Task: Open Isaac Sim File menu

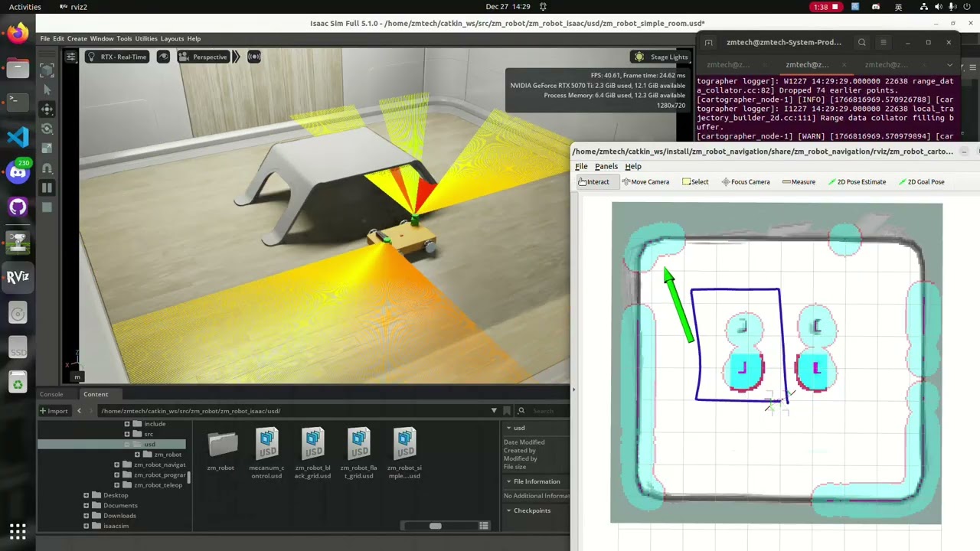Action: (45, 38)
